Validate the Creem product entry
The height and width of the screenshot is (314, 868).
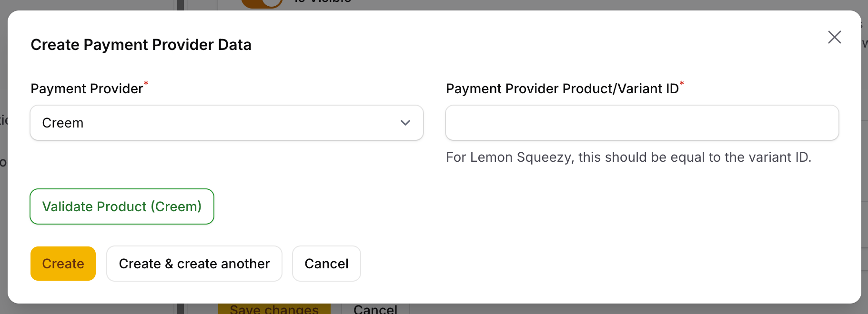[x=121, y=206]
